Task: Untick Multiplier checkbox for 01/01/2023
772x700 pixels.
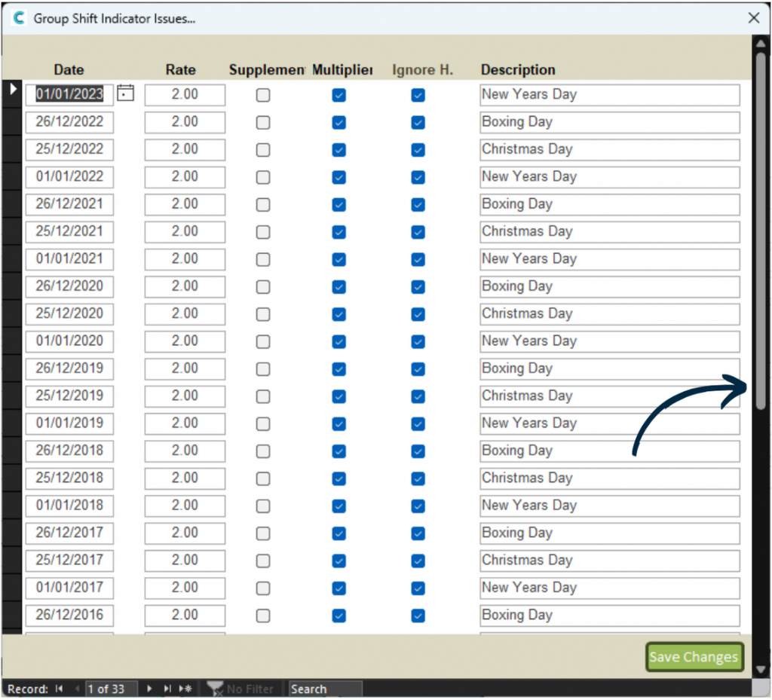Action: 339,95
